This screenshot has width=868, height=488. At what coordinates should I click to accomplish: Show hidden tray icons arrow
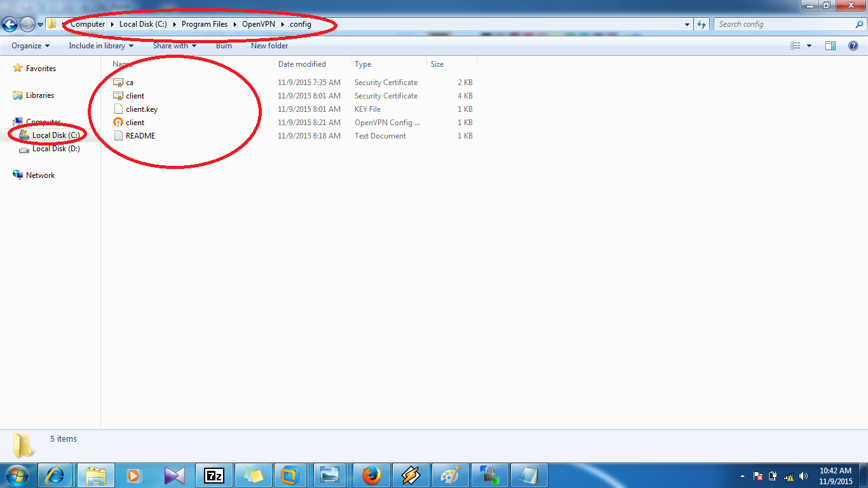[x=743, y=476]
